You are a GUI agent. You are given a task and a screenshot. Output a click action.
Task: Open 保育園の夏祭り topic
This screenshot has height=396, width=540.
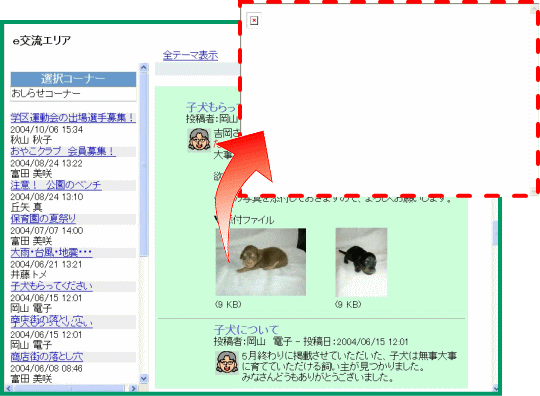click(x=43, y=219)
